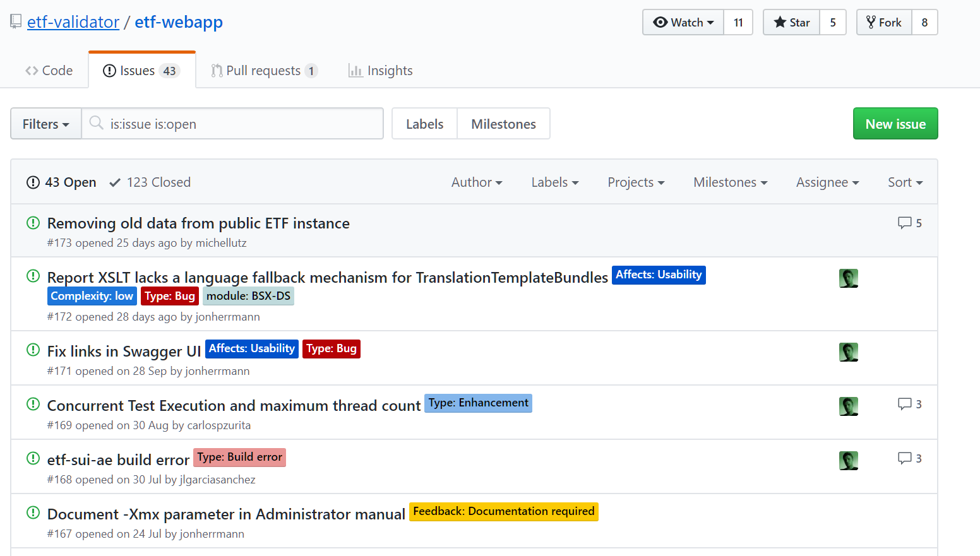980x556 pixels.
Task: Select the Issues tab
Action: tap(142, 71)
